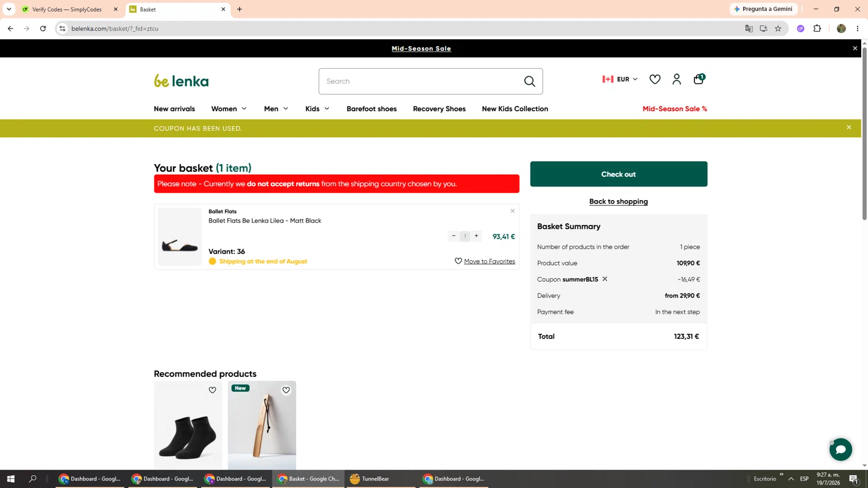Open Recovery Shoes category
The width and height of the screenshot is (868, 488).
(x=439, y=109)
